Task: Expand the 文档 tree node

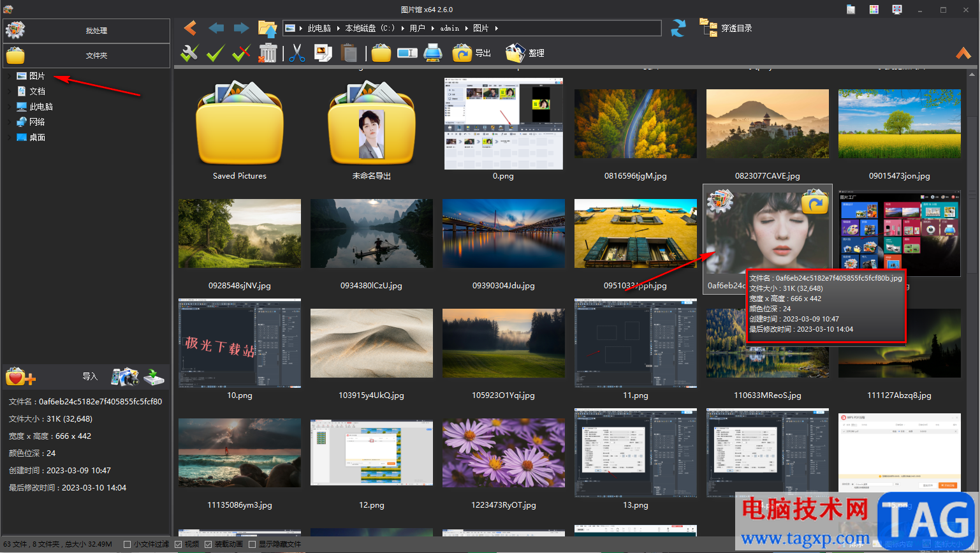Action: pos(8,91)
